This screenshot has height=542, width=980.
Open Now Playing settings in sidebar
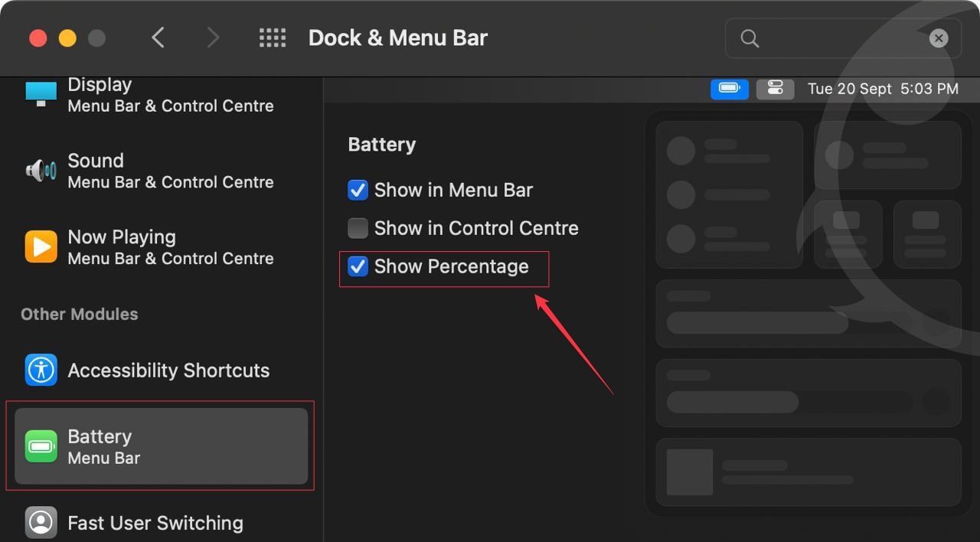[x=170, y=247]
